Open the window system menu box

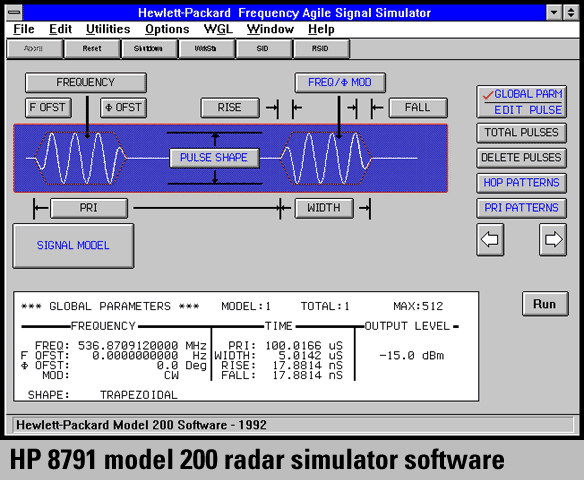click(15, 12)
